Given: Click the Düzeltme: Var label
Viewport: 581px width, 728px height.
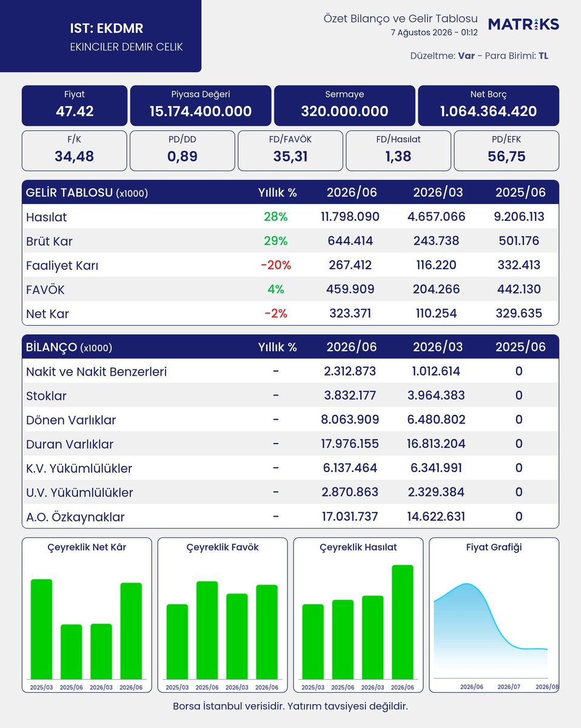Looking at the screenshot, I should pos(443,55).
